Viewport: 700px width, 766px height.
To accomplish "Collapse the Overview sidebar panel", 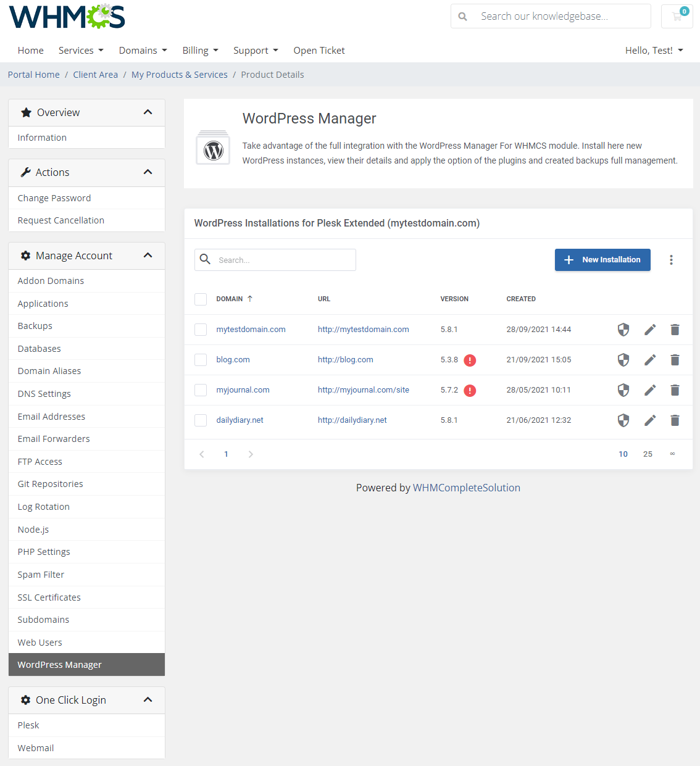I will [x=148, y=112].
